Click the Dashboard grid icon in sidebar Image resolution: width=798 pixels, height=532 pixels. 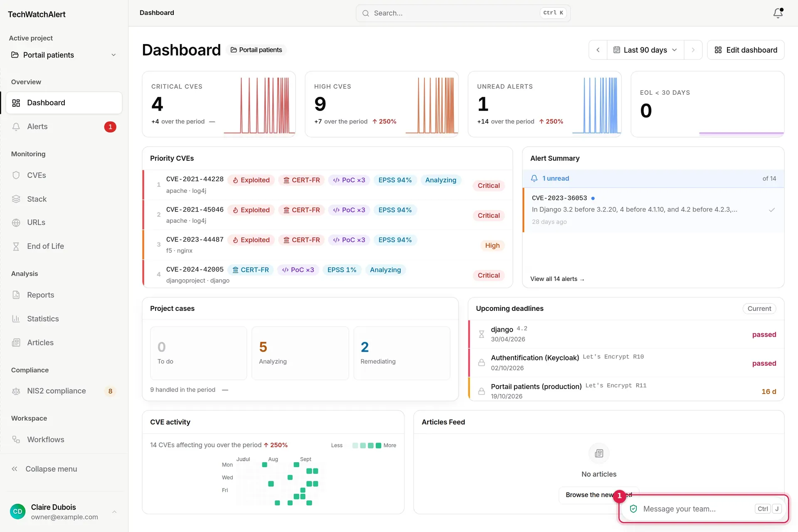pos(16,103)
